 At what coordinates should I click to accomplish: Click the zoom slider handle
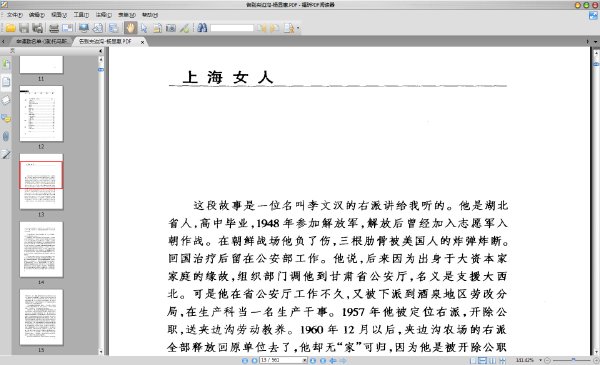pos(573,360)
